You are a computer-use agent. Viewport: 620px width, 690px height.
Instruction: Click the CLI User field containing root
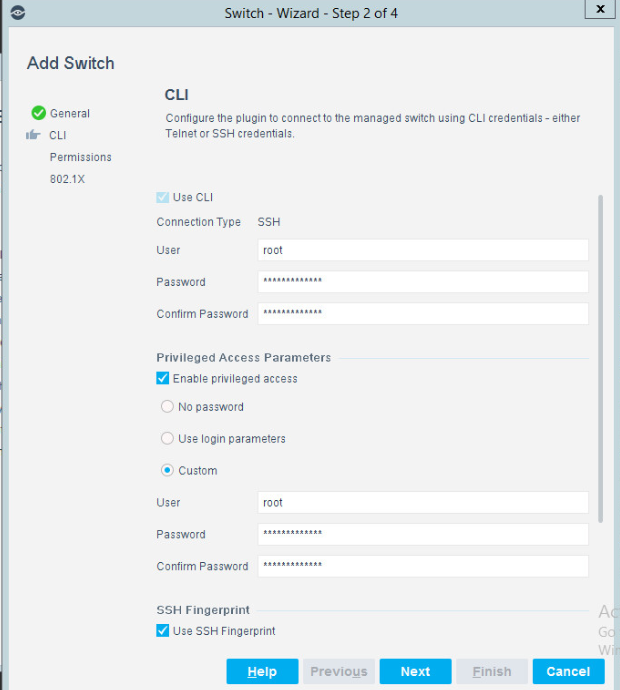coord(423,250)
